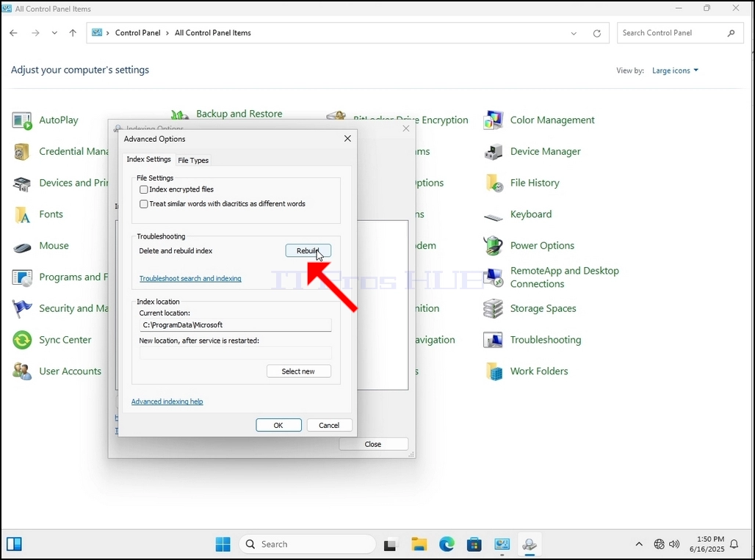Open the User Accounts icon
This screenshot has width=755, height=560.
[22, 371]
